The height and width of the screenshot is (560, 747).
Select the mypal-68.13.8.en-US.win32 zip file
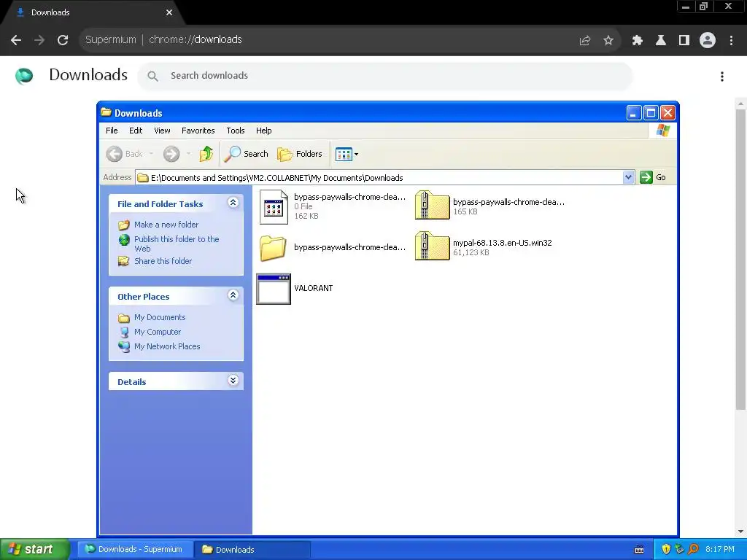(432, 246)
